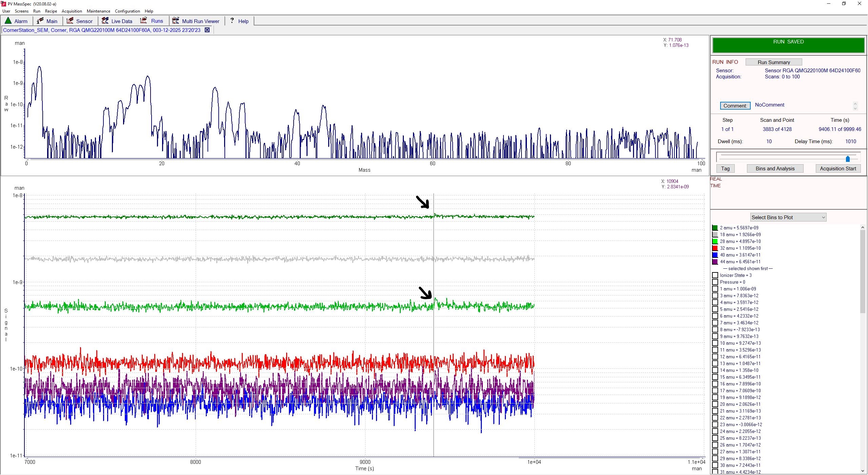Click the 44 amu purple color swatch
The image size is (868, 475).
coord(715,262)
